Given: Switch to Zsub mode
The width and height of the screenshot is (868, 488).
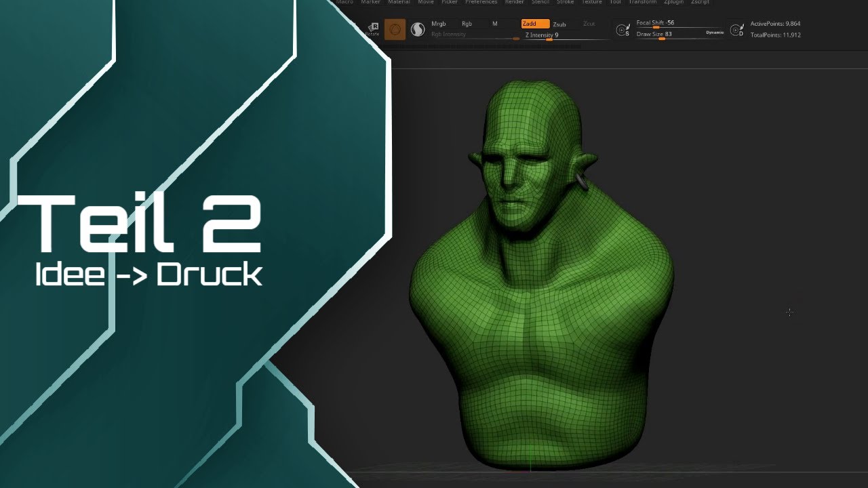Looking at the screenshot, I should [x=559, y=24].
